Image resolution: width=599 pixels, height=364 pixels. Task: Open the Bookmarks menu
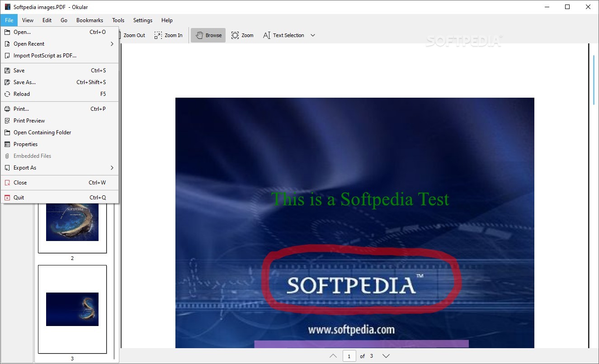pos(90,20)
